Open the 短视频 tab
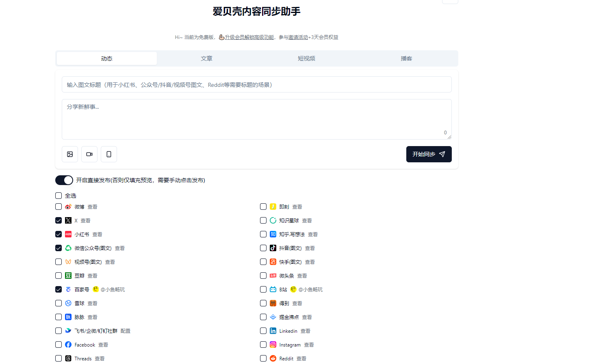 (306, 58)
